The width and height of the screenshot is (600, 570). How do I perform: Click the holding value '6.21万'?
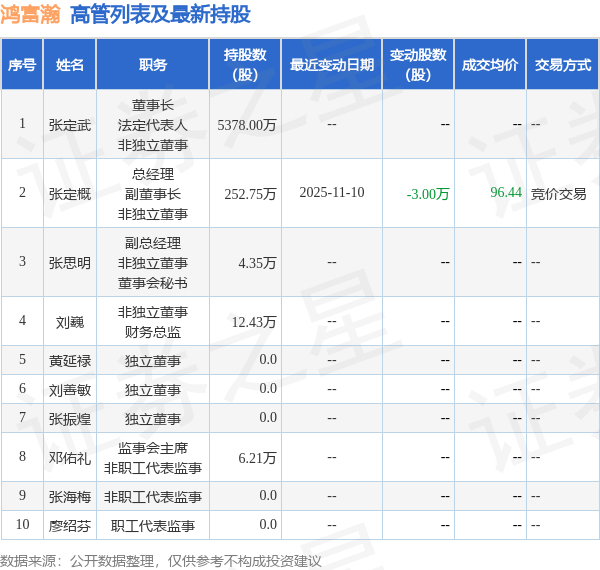(257, 458)
